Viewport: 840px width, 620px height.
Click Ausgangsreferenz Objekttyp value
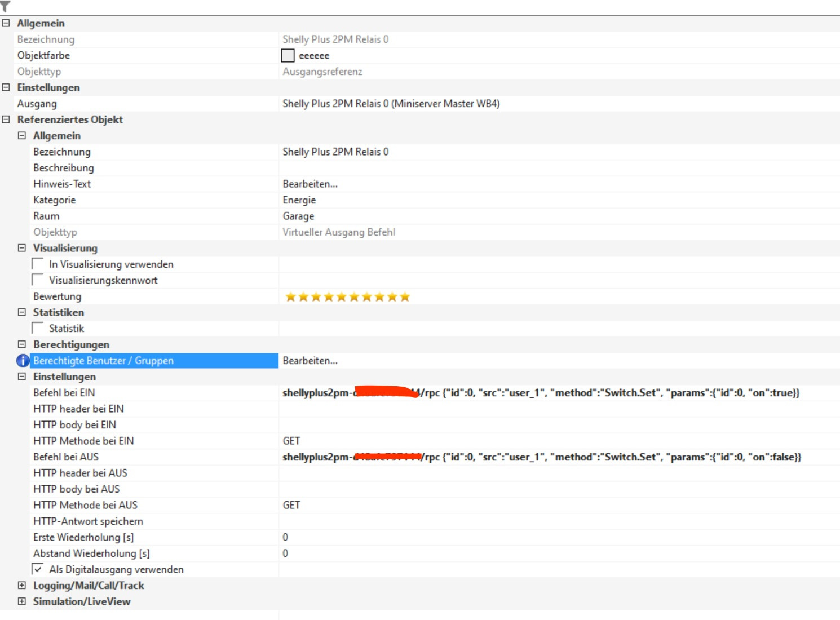coord(322,72)
